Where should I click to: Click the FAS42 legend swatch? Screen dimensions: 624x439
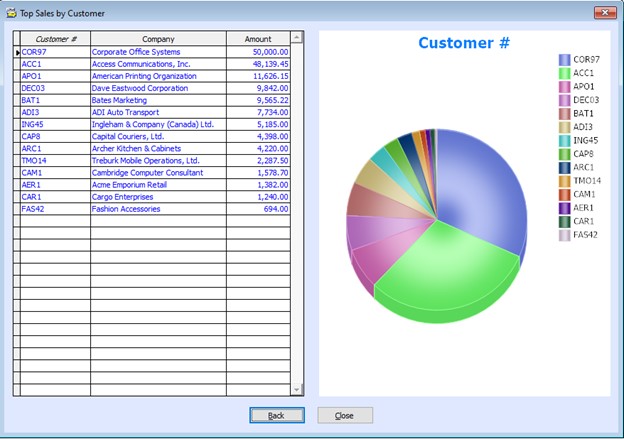click(x=564, y=235)
